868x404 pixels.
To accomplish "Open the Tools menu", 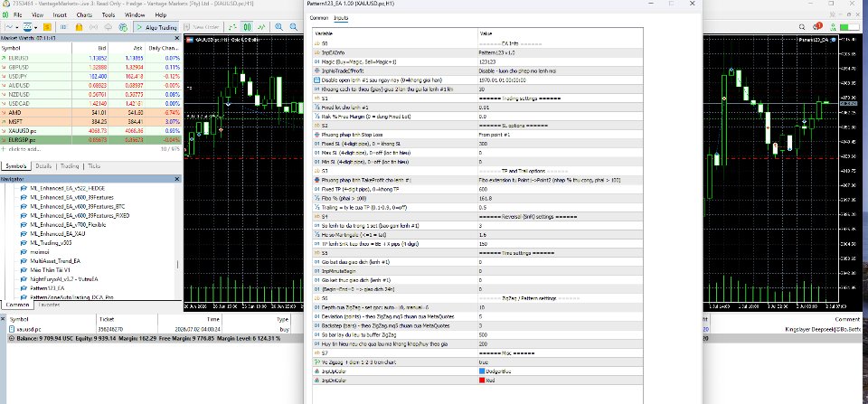I will coord(108,15).
